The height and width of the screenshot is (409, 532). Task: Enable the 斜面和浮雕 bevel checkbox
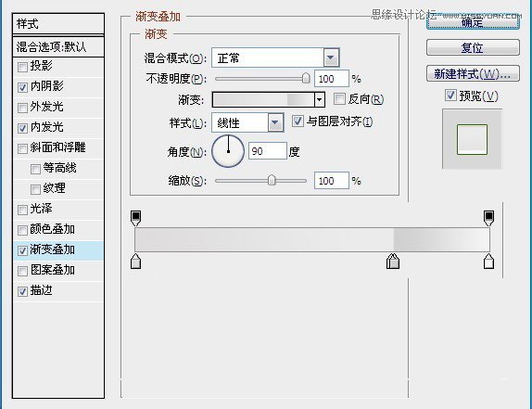point(22,148)
